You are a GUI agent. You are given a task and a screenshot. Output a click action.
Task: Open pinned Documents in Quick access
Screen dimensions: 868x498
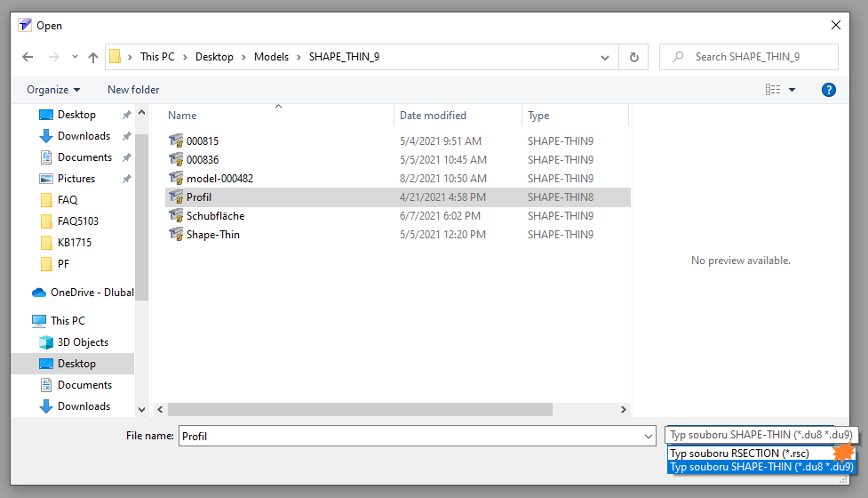pos(84,157)
